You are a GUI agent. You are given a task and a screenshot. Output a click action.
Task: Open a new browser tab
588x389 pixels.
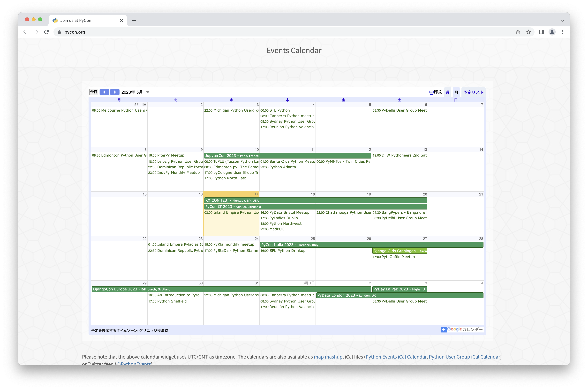[134, 21]
